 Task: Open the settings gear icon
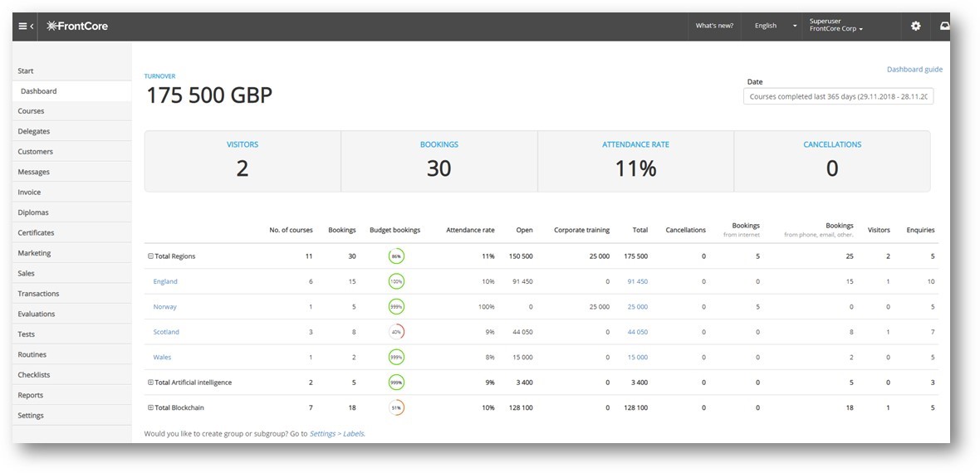tap(915, 27)
